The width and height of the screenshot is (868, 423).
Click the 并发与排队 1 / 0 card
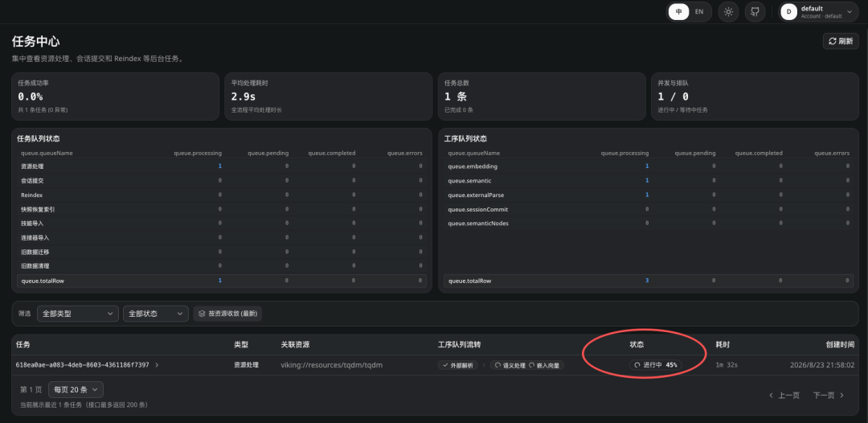point(755,97)
